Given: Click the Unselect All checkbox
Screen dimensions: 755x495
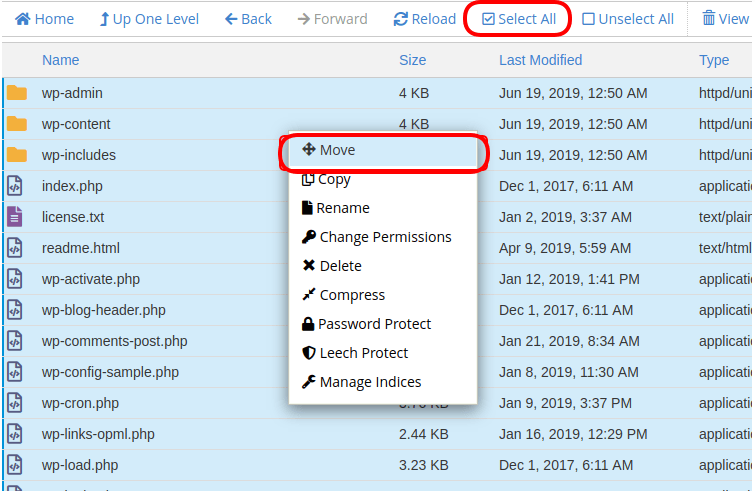Looking at the screenshot, I should click(x=588, y=19).
